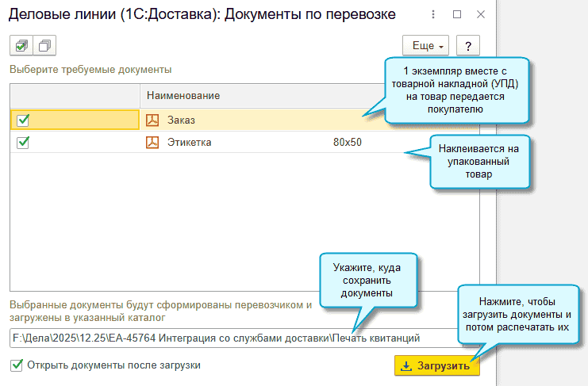Close the Документы по перевозке dialog
This screenshot has width=588, height=386.
[479, 15]
